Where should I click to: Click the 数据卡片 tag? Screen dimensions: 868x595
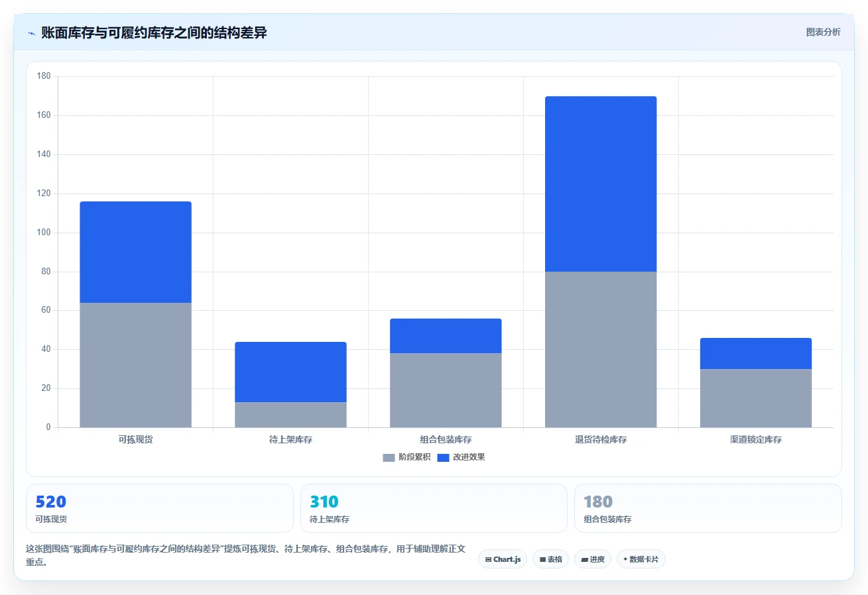641,559
